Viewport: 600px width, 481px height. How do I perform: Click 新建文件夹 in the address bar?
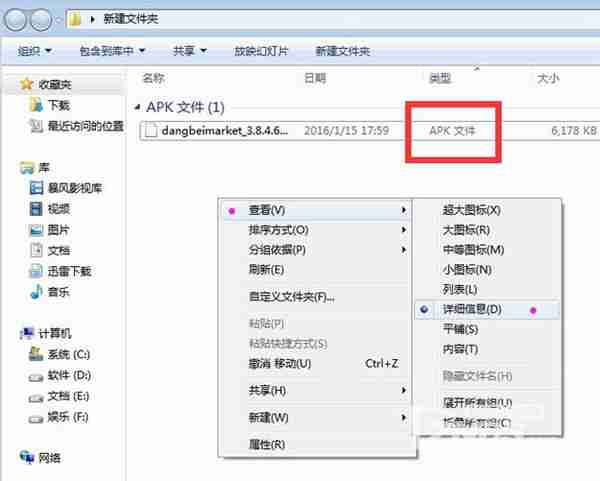(x=131, y=19)
